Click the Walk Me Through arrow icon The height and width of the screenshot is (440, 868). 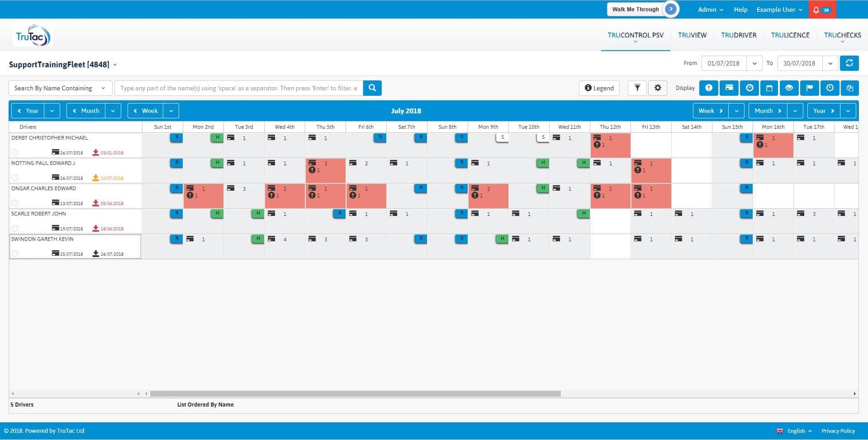tap(670, 9)
